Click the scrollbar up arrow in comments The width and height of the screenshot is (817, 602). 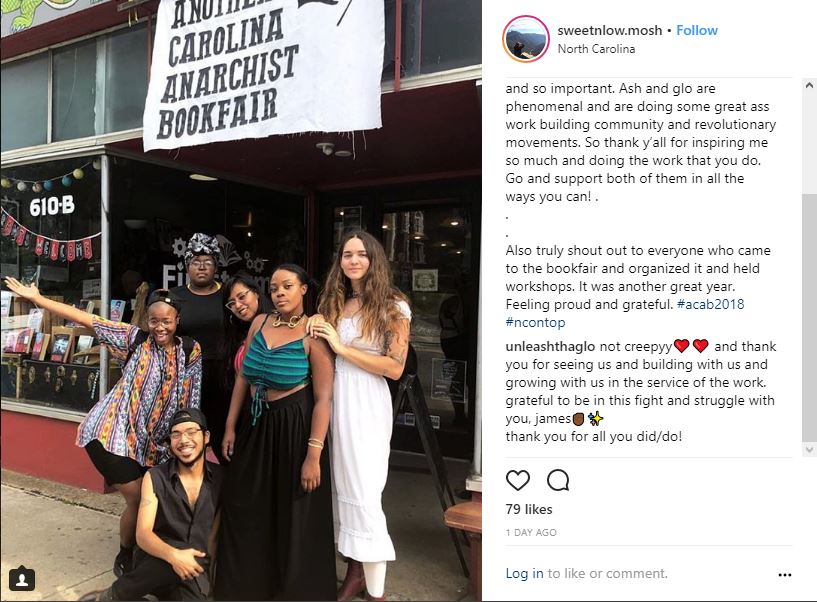coord(809,84)
